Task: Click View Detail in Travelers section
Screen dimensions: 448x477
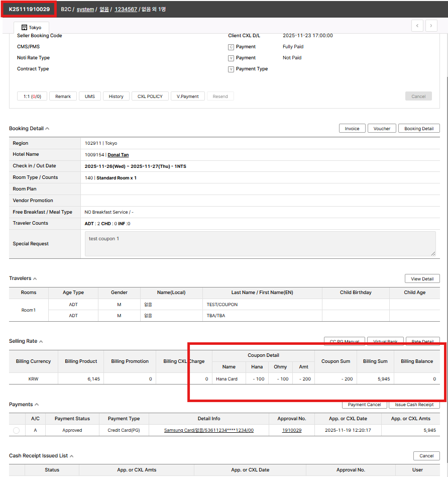Action: coord(422,279)
